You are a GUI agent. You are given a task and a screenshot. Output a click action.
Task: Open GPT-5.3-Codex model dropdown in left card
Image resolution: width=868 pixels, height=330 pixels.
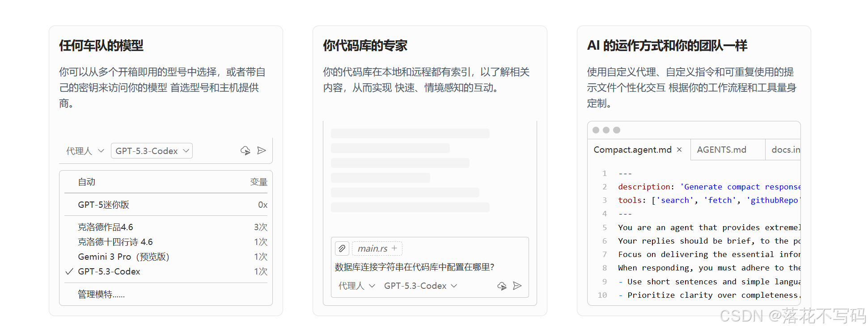[x=152, y=151]
